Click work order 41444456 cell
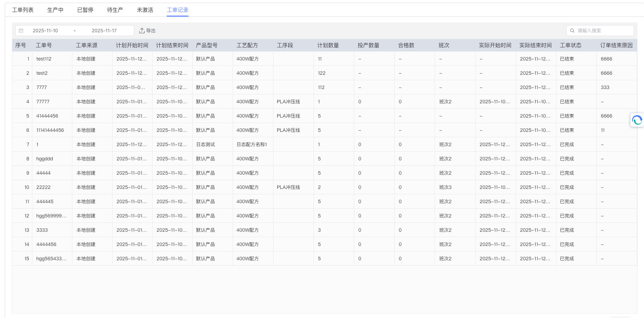The height and width of the screenshot is (318, 644). 47,116
